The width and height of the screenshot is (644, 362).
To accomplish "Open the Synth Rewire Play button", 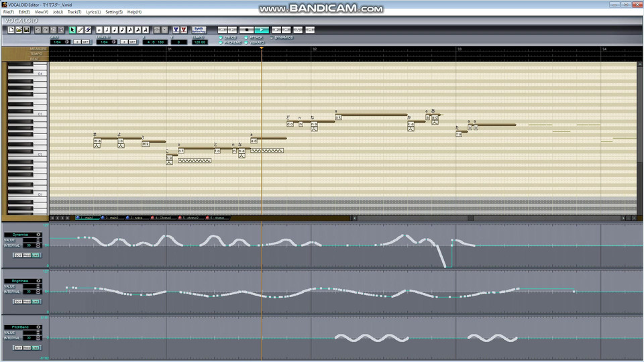I will (x=199, y=30).
